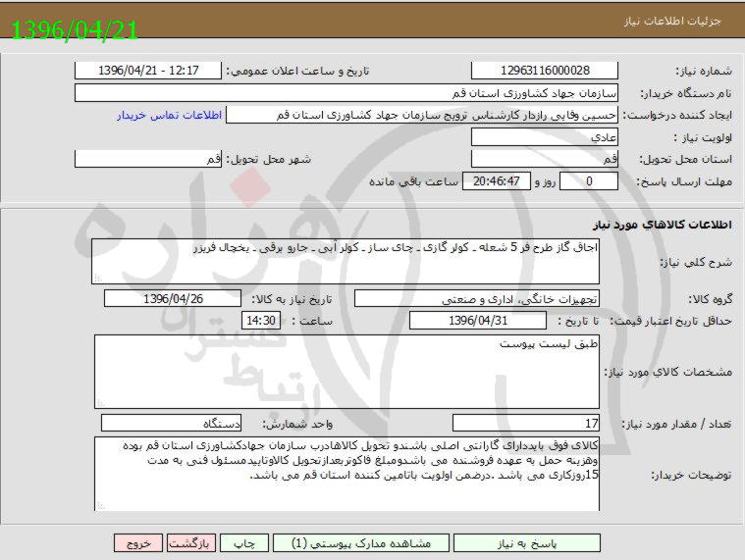The width and height of the screenshot is (745, 560).
Task: Click the بازگشت back button
Action: click(191, 543)
